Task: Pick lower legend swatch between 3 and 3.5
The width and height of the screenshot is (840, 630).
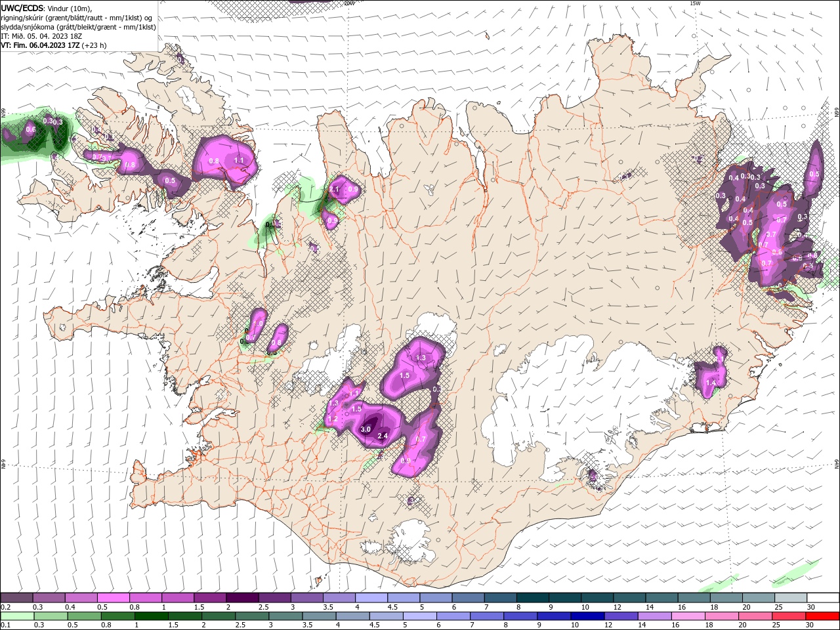Action: point(286,616)
